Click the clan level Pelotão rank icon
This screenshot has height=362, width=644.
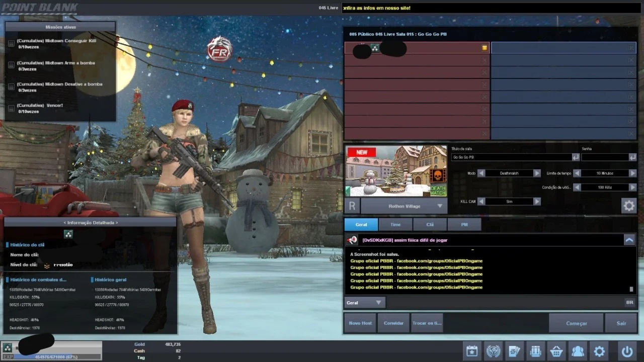click(x=47, y=265)
